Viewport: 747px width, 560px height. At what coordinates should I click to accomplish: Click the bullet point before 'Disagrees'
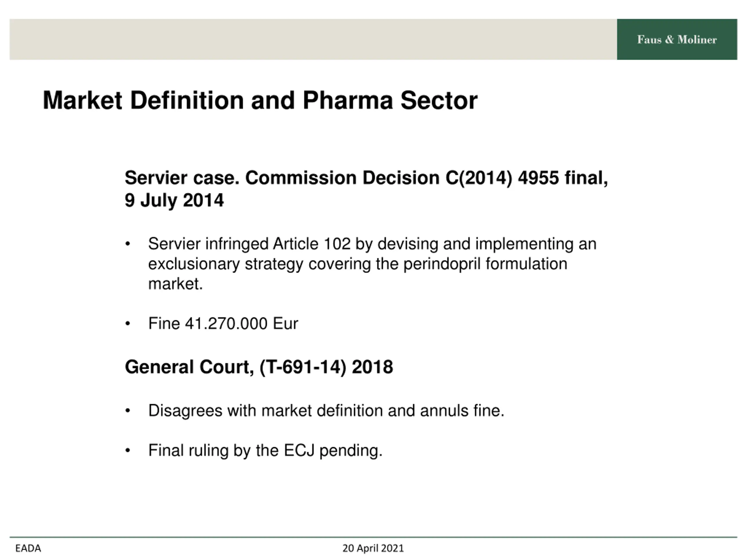click(x=128, y=411)
